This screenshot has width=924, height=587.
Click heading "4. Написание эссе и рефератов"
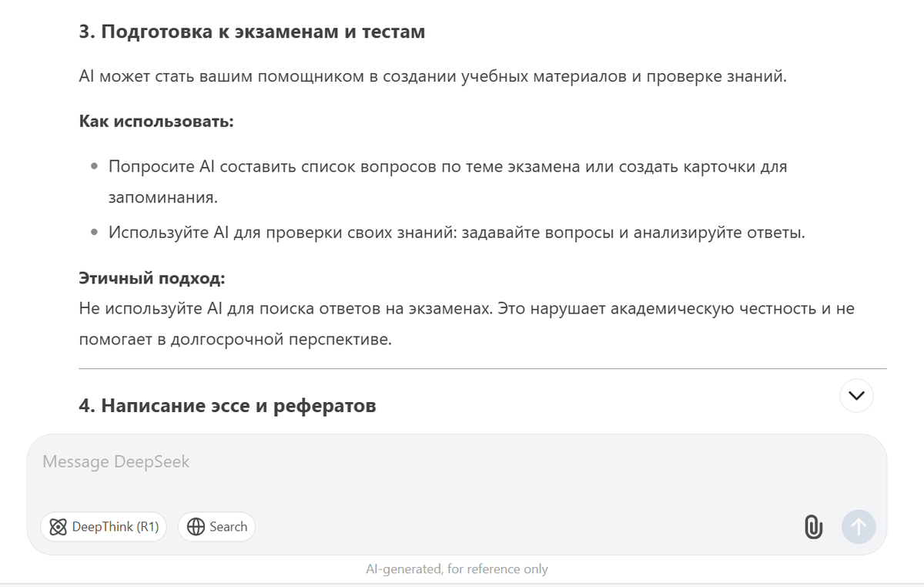pyautogui.click(x=227, y=405)
